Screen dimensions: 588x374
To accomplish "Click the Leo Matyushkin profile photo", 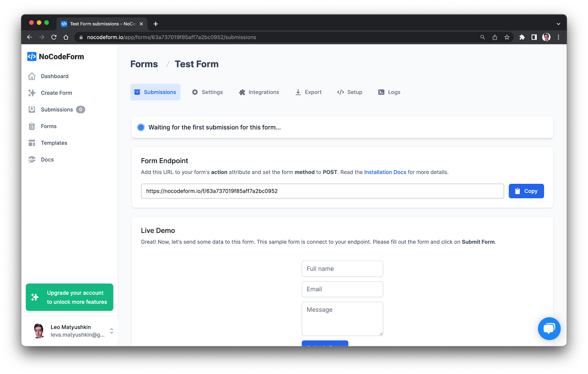I will point(39,331).
